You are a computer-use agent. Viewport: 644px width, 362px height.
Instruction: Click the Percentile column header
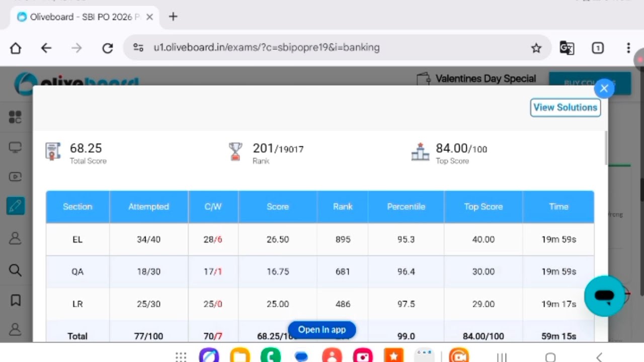(x=406, y=207)
